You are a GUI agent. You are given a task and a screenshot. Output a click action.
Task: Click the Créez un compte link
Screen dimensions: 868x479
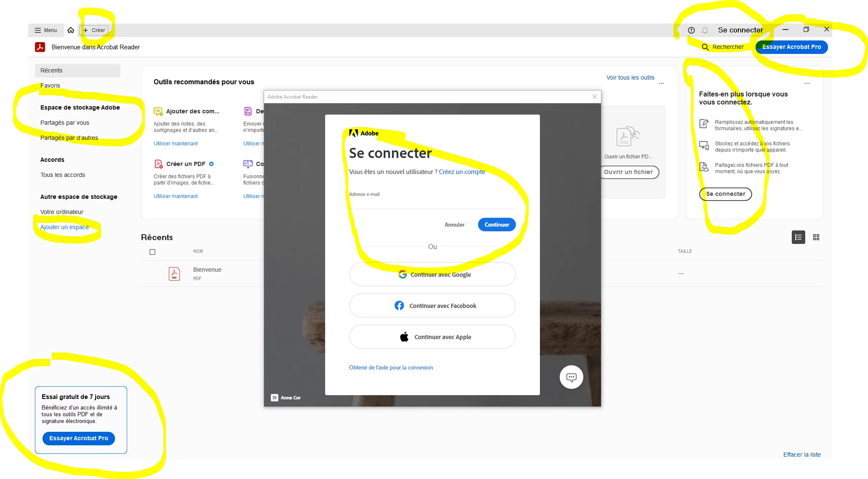[462, 172]
